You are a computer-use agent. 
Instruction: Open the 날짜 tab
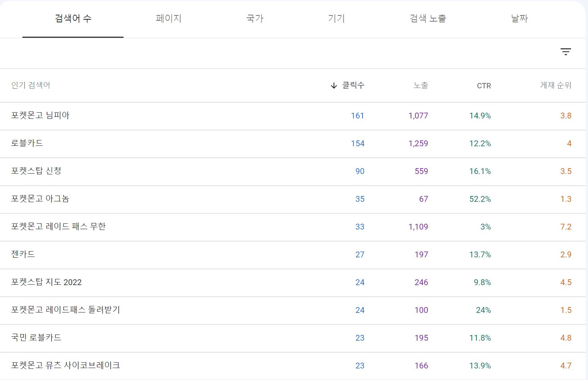[x=519, y=19]
